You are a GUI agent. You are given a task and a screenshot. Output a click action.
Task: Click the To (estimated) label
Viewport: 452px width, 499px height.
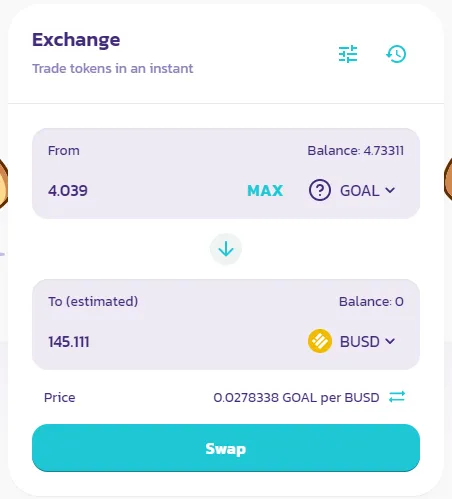[93, 302]
